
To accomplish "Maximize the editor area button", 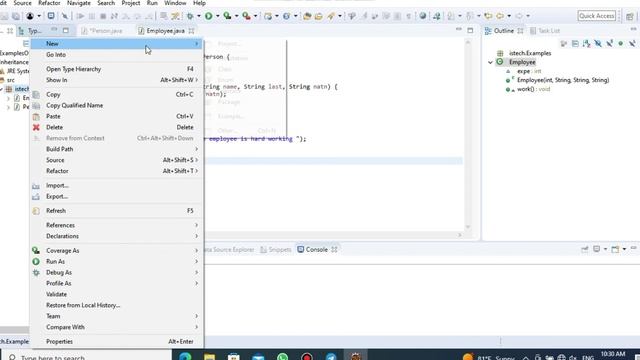I will click(x=470, y=31).
